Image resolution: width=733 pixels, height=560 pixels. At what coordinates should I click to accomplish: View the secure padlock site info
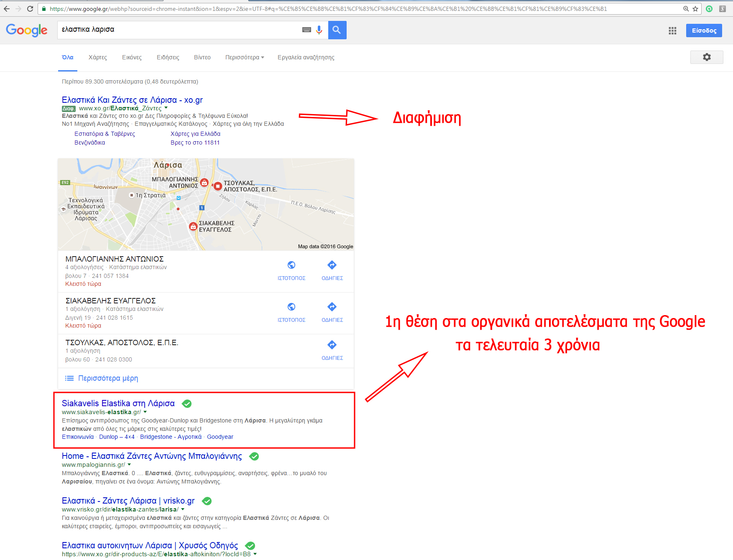click(44, 9)
